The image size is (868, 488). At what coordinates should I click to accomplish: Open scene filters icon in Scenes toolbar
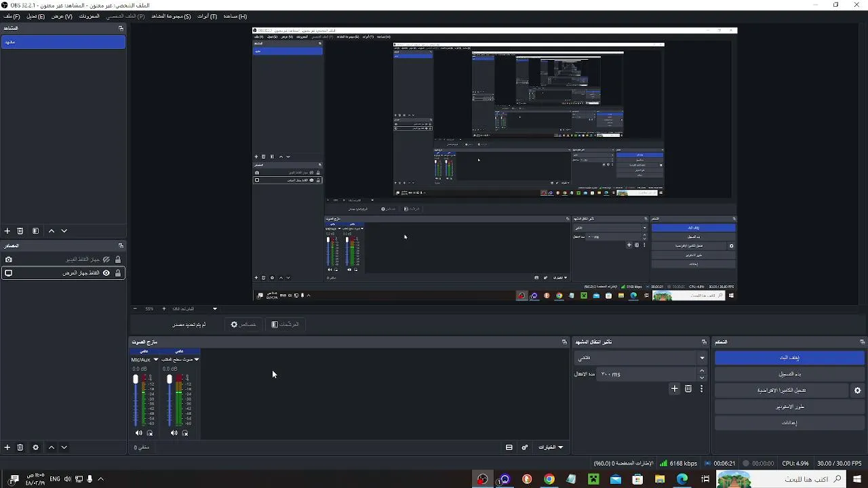click(35, 231)
